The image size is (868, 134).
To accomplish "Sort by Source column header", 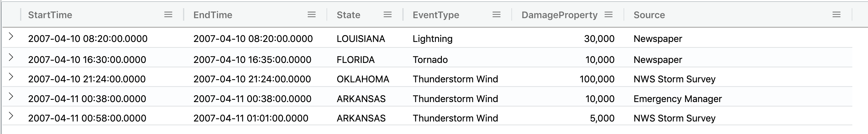I will click(x=649, y=15).
